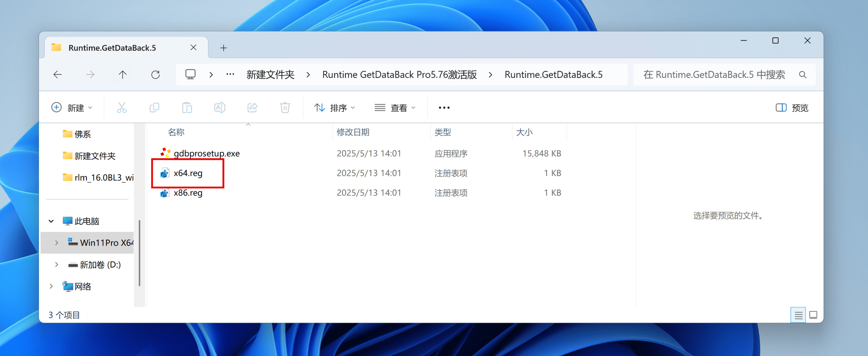Click the navigation pane vertical scrollbar
This screenshot has width=868, height=356.
pyautogui.click(x=139, y=253)
